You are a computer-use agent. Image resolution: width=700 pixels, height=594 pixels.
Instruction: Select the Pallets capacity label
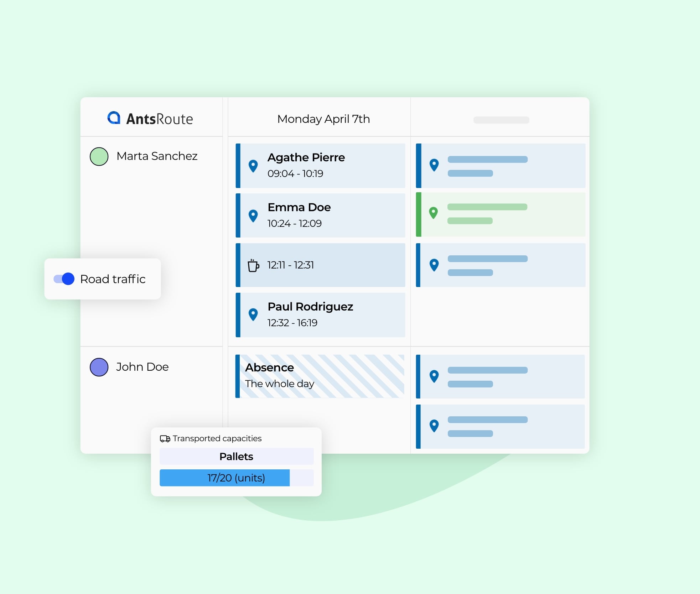click(x=236, y=457)
